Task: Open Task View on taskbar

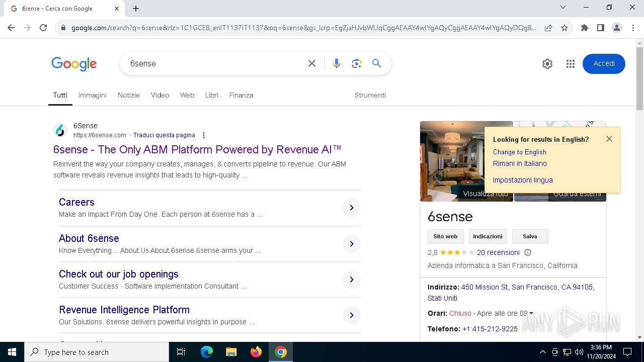Action: point(181,352)
